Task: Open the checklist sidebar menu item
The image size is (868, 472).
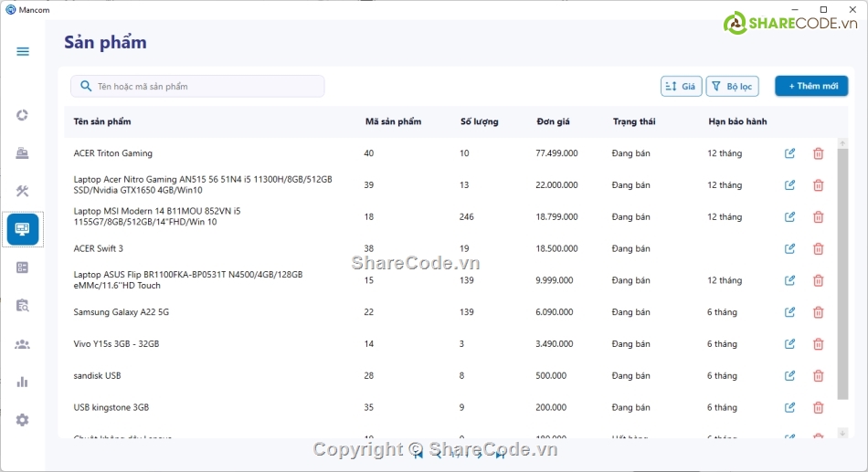Action: [x=23, y=267]
